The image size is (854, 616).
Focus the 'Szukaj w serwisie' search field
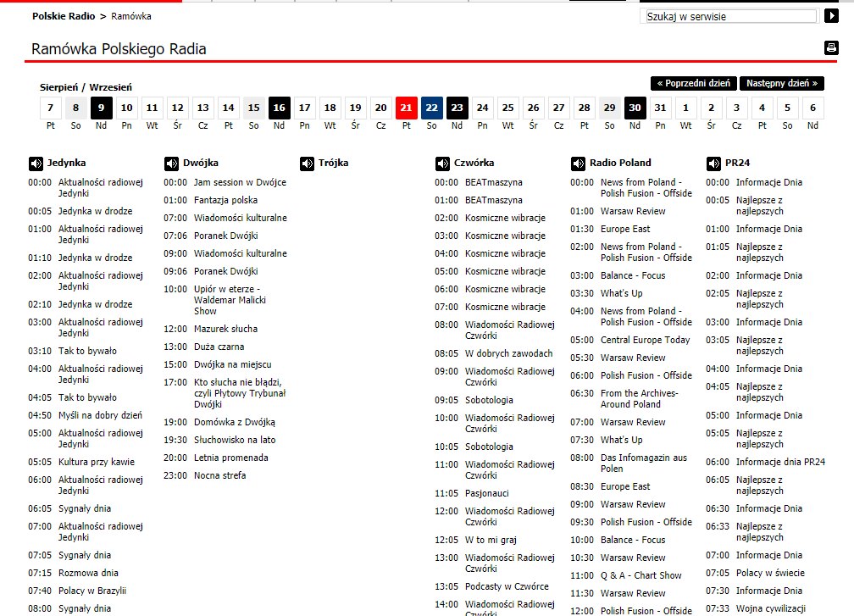coord(729,16)
